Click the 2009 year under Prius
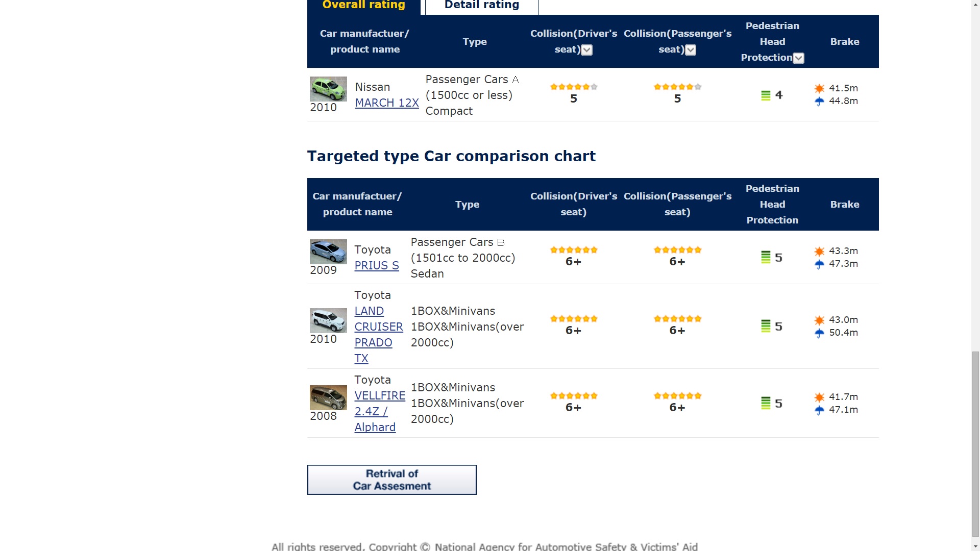This screenshot has width=980, height=551. pos(323,270)
